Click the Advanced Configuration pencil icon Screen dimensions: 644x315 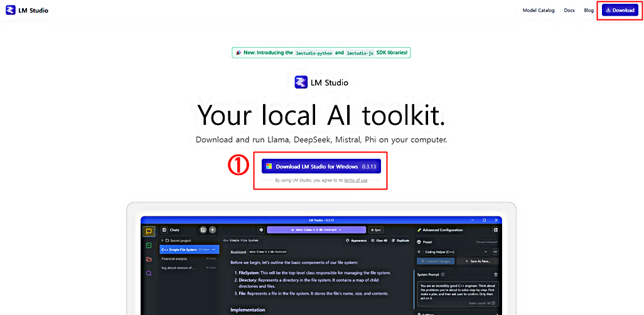(419, 230)
